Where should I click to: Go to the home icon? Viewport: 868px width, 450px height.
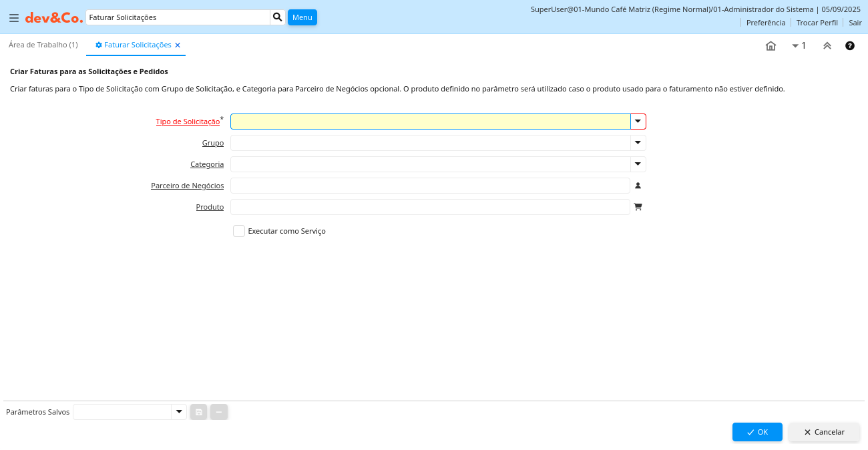[771, 46]
